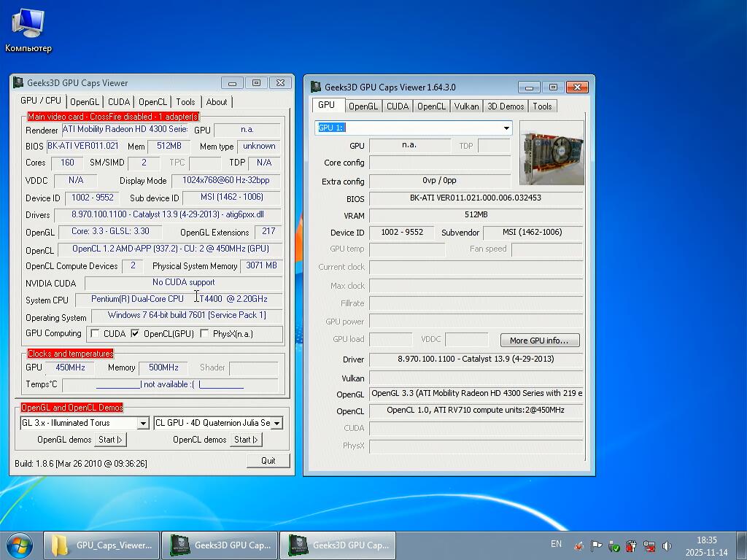Click the EN language indicator
Image resolution: width=747 pixels, height=560 pixels.
click(556, 544)
